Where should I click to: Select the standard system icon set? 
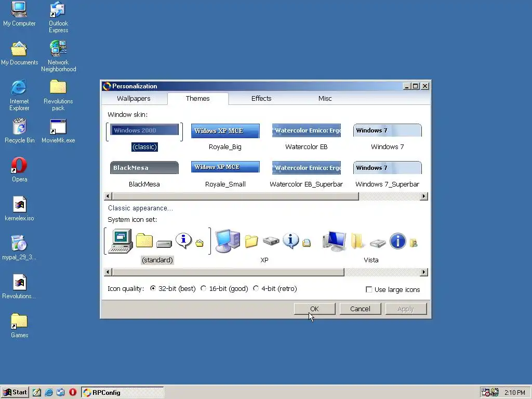click(x=157, y=247)
